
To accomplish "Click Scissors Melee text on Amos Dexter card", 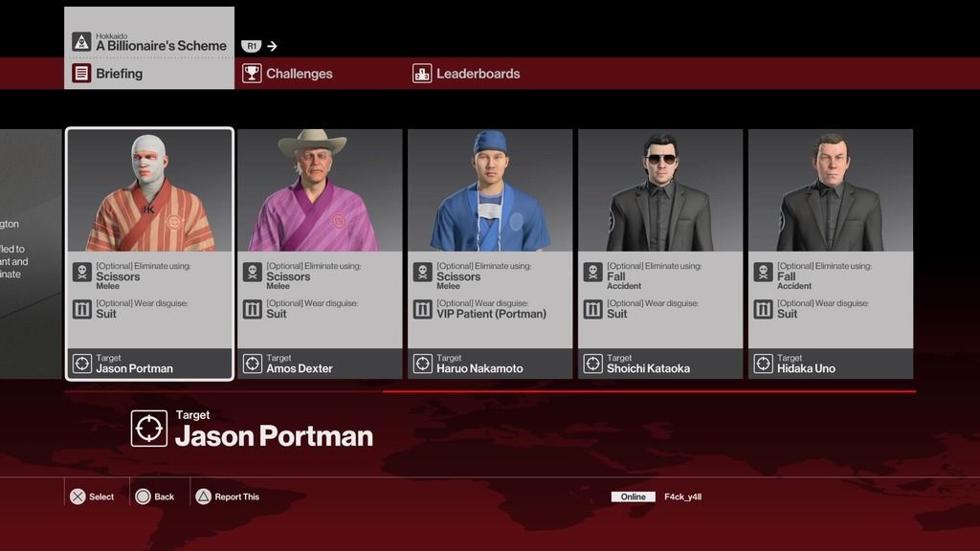I will click(x=288, y=280).
